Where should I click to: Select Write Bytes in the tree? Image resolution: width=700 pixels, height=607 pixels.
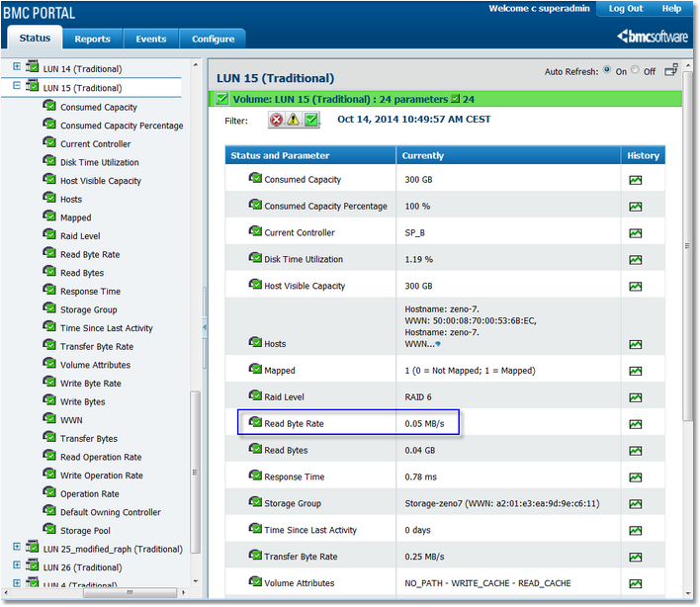tap(83, 402)
